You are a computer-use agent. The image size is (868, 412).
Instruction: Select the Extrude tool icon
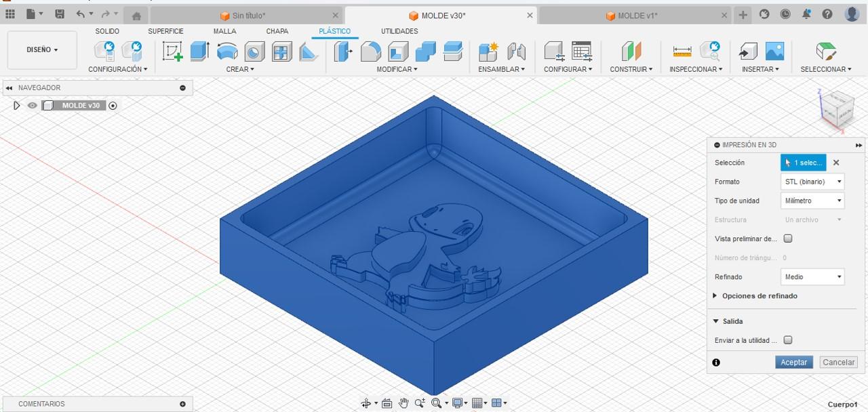pyautogui.click(x=199, y=52)
